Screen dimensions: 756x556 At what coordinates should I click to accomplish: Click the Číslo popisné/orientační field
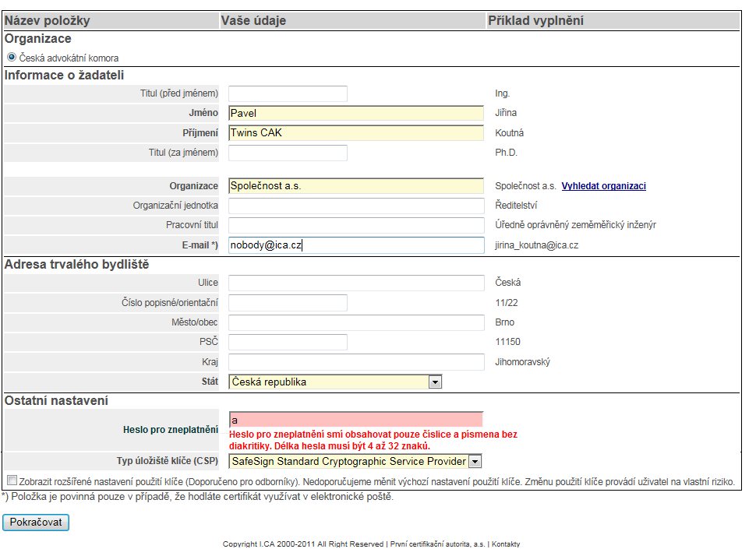point(288,303)
